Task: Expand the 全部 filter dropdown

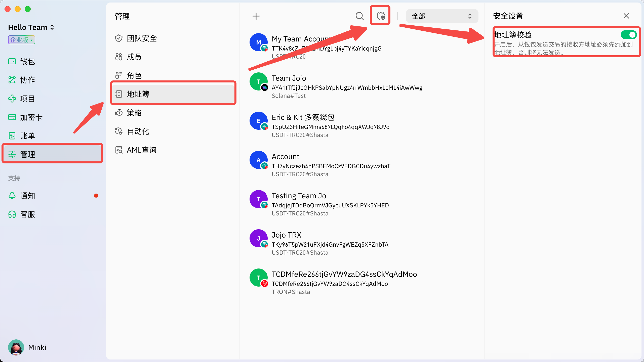Action: (442, 16)
